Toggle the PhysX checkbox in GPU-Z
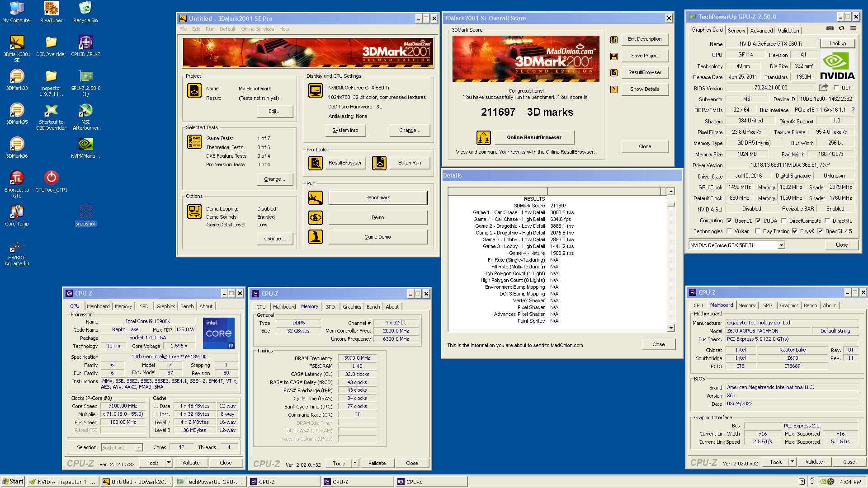This screenshot has width=868, height=488. pyautogui.click(x=795, y=231)
